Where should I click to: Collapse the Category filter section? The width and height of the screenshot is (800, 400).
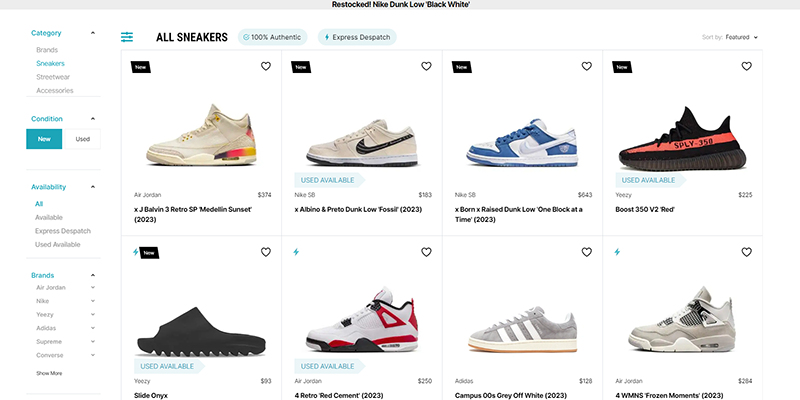(x=93, y=33)
